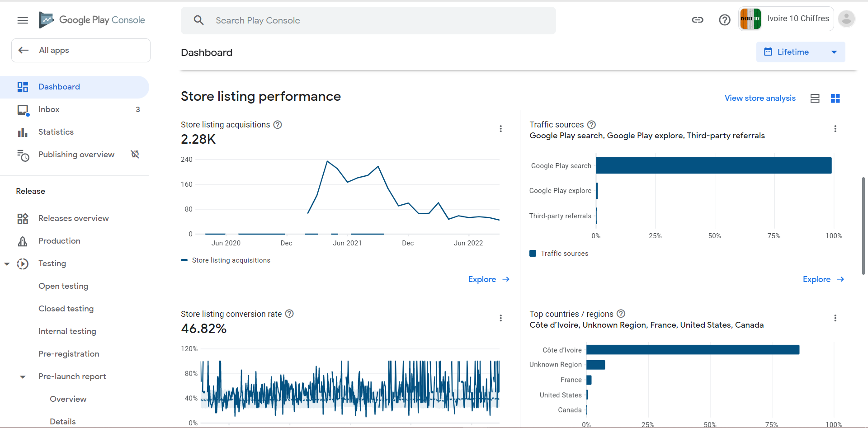This screenshot has height=428, width=868.
Task: Open more options for Traffic sources card
Action: coord(835,129)
